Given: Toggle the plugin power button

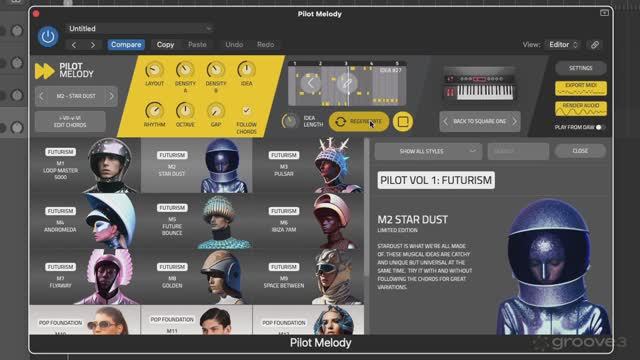Looking at the screenshot, I should click(x=48, y=37).
